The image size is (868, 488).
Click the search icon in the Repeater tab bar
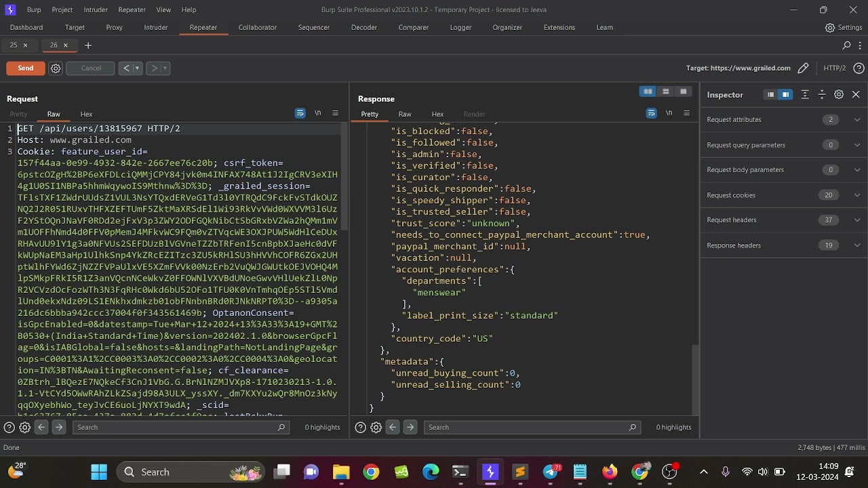pos(846,45)
